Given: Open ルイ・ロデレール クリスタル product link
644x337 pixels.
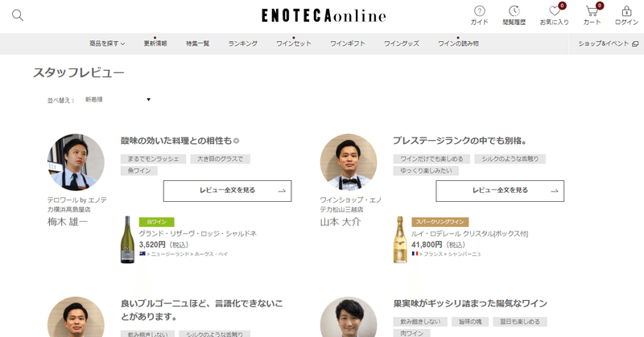Looking at the screenshot, I should pyautogui.click(x=469, y=233).
